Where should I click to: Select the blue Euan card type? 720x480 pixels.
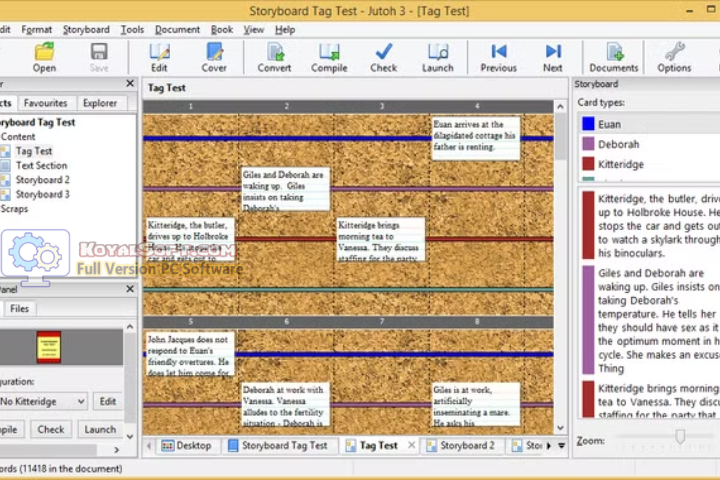click(610, 125)
